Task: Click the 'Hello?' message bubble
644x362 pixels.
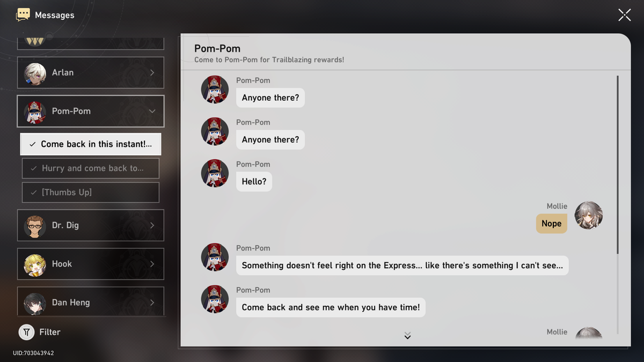Action: click(x=254, y=182)
